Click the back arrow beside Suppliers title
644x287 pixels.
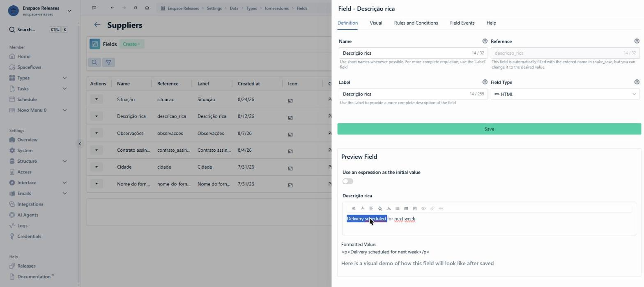tap(97, 25)
